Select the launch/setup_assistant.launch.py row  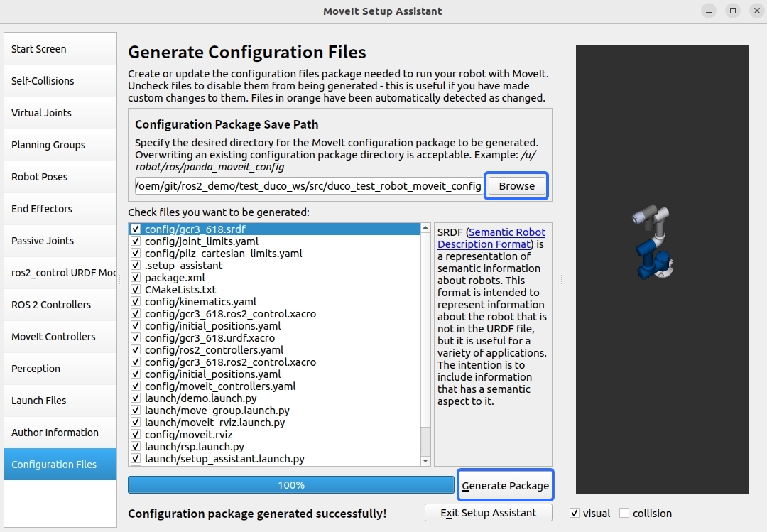[x=274, y=459]
